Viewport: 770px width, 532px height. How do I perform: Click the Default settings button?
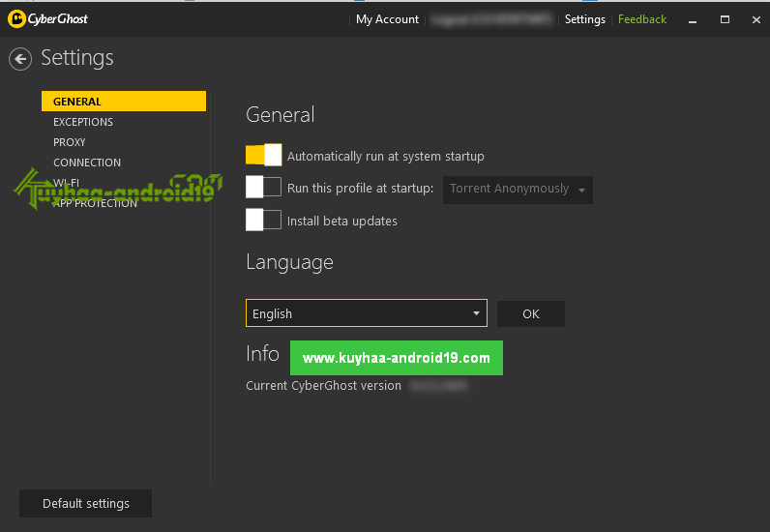pyautogui.click(x=85, y=504)
